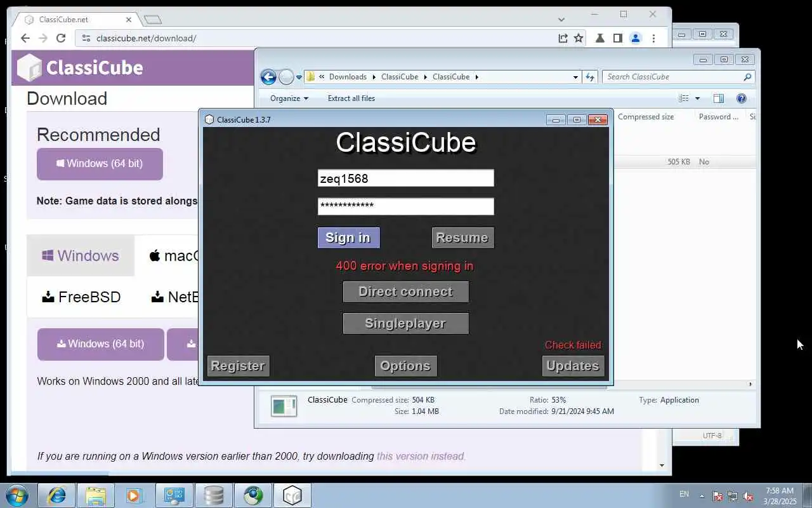Click the Register button
Viewport: 812px width, 508px height.
click(x=238, y=366)
